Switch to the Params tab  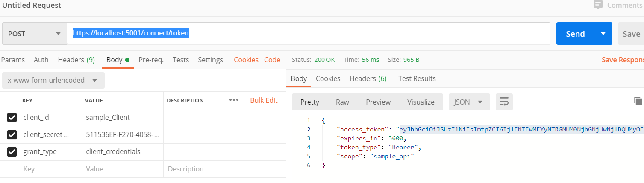(x=13, y=60)
